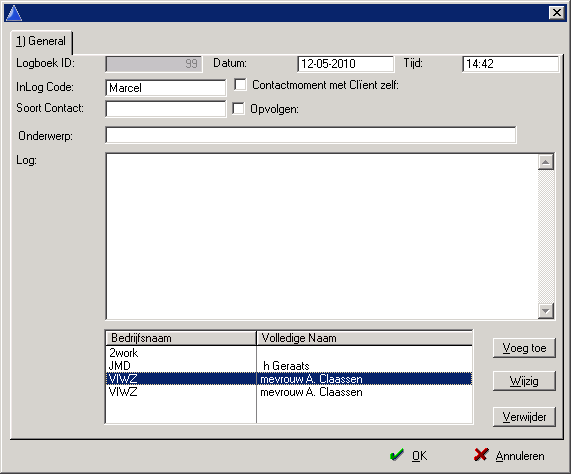Screen dimensions: 571x474
Task: Click the Datum field with 12-05-2010
Action: click(x=346, y=64)
